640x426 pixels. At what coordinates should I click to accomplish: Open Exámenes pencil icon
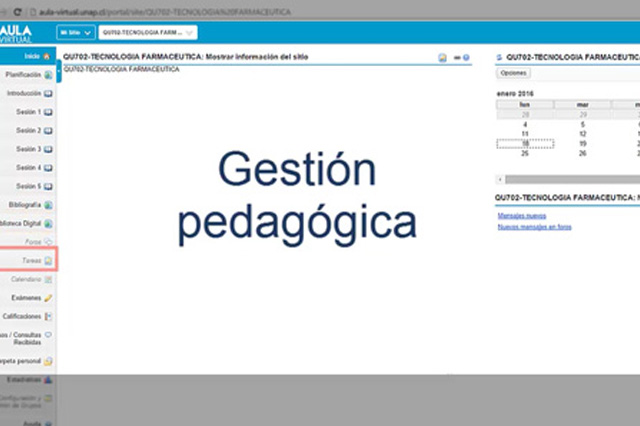tap(48, 298)
